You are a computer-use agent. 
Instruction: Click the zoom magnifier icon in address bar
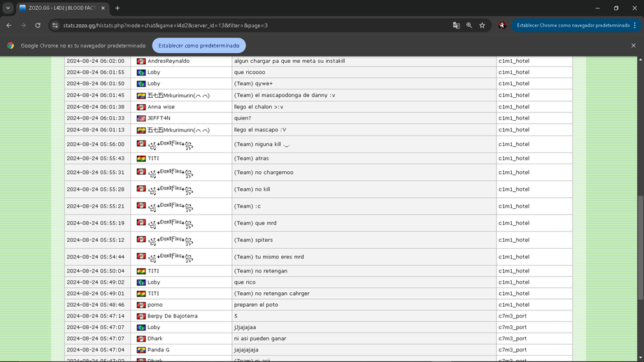click(x=469, y=25)
